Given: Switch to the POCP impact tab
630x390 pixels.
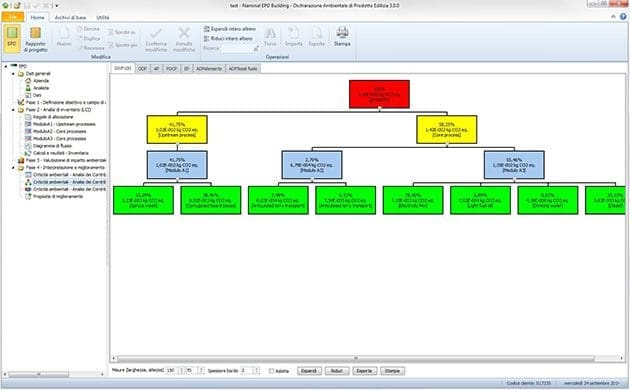Looking at the screenshot, I should point(172,69).
